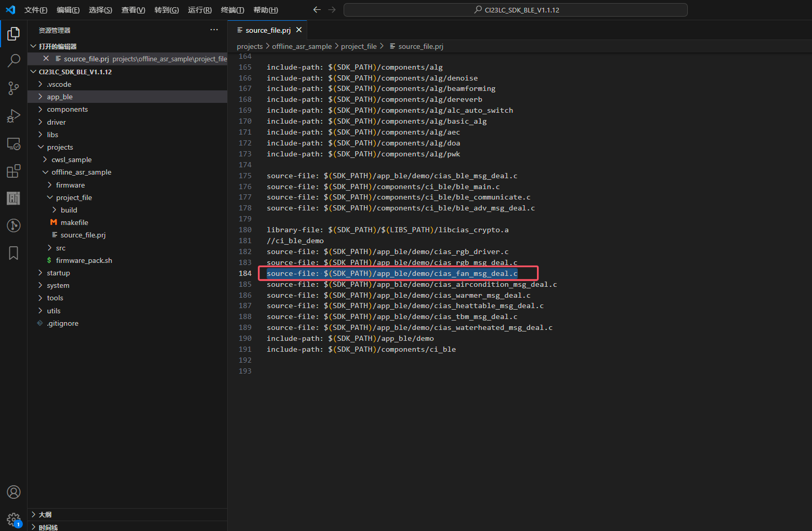Viewport: 812px width, 531px height.
Task: Open the 文件(F) menu
Action: point(36,10)
